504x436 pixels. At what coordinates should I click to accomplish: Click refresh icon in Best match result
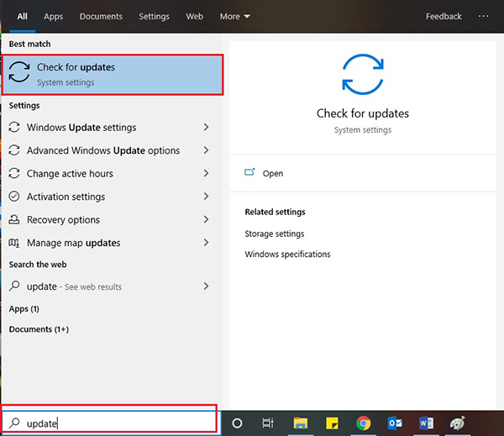tap(19, 72)
